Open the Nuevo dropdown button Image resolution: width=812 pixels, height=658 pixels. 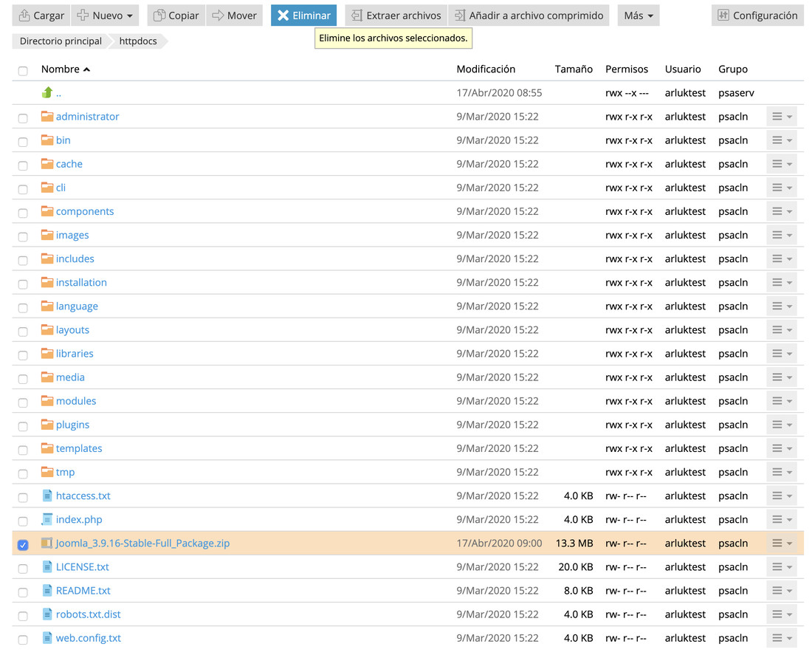point(105,16)
